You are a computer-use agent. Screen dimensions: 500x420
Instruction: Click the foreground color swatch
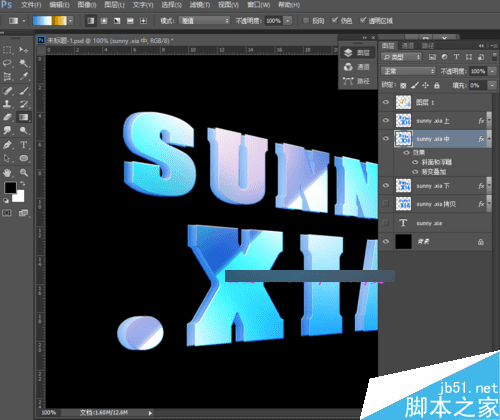pos(10,188)
